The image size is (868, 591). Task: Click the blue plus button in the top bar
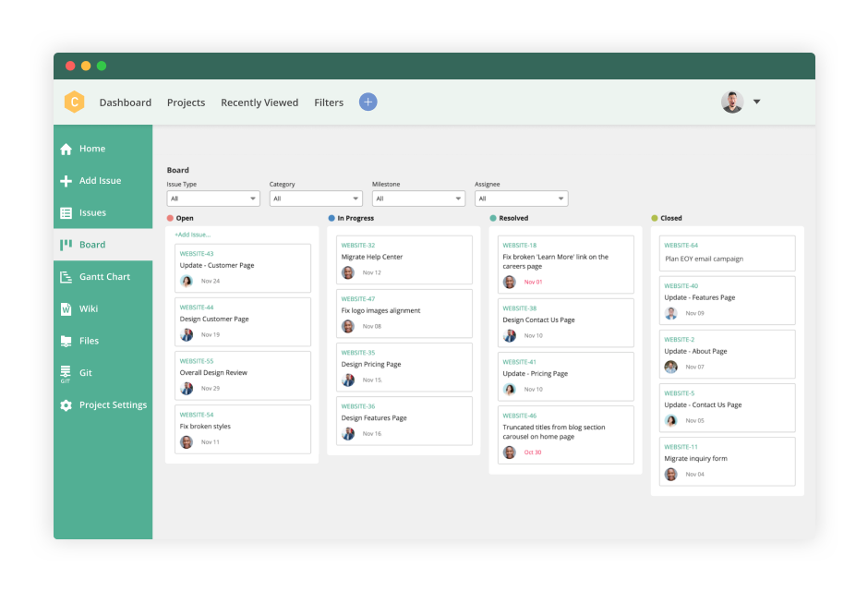pyautogui.click(x=368, y=102)
